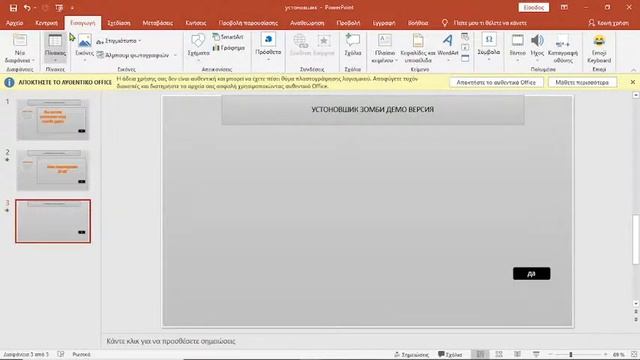Click the New Slide (Νέα διαφάνεια) icon
This screenshot has height=360, width=640.
pyautogui.click(x=20, y=40)
